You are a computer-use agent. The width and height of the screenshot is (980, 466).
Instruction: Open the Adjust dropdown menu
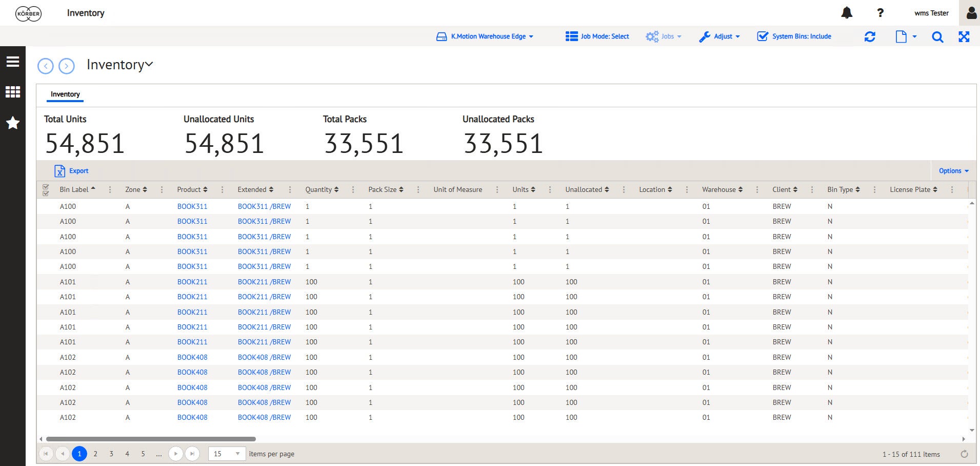coord(719,36)
